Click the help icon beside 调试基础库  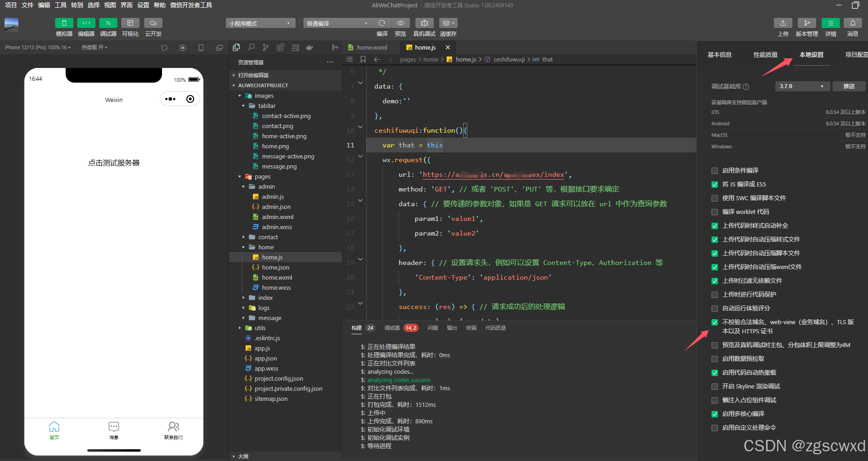pos(746,86)
